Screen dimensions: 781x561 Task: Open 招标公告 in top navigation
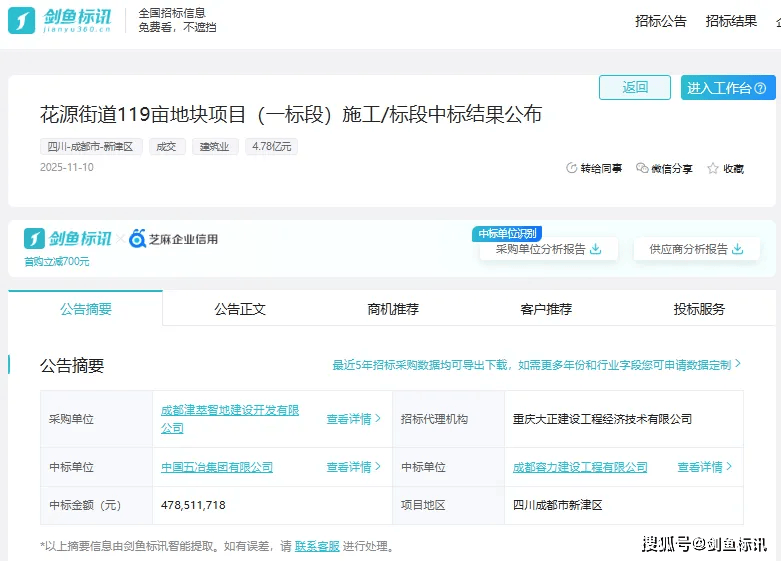pos(661,21)
